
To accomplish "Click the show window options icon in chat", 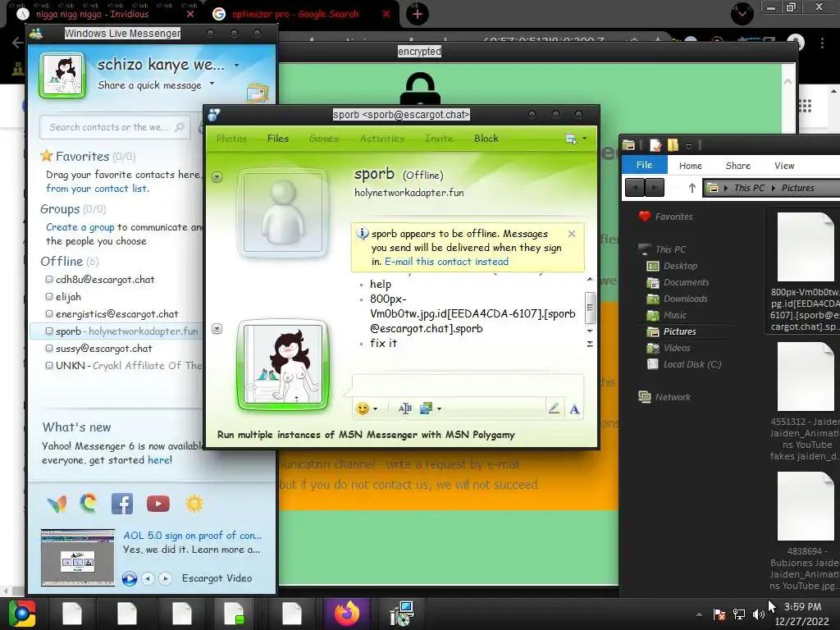I will 571,139.
